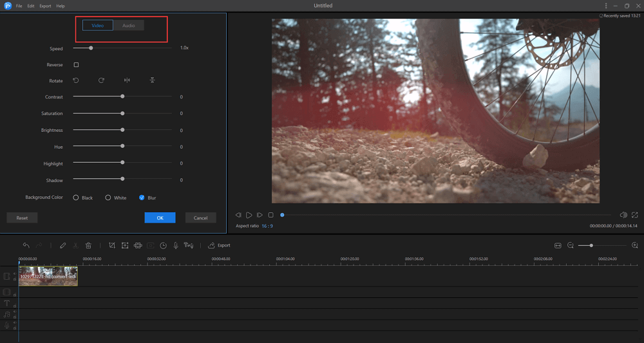Fit the timeline to window width

click(x=558, y=245)
